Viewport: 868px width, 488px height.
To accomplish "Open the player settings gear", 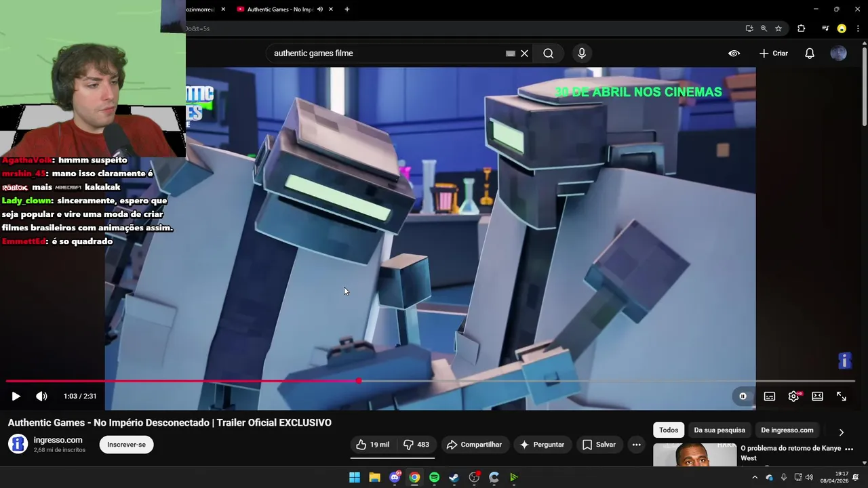I will click(x=793, y=396).
